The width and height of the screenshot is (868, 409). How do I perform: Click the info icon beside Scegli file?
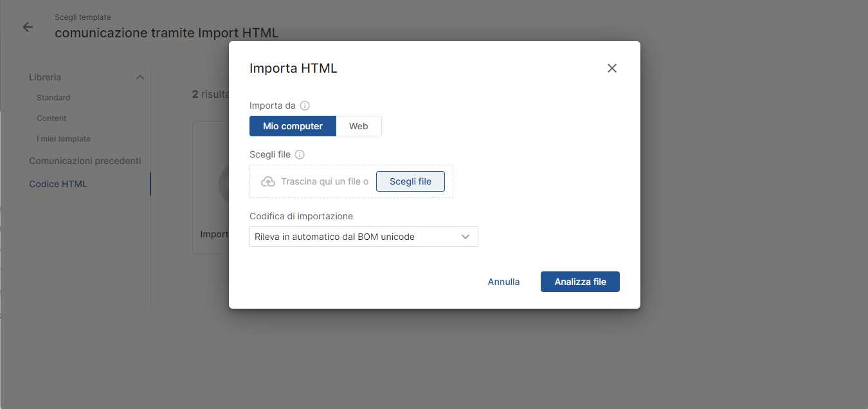click(300, 154)
